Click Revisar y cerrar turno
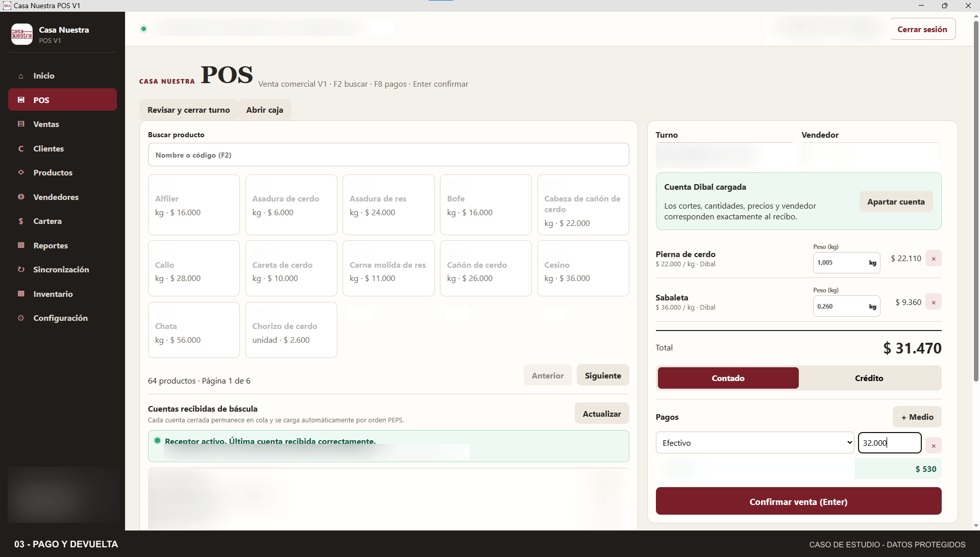This screenshot has width=980, height=557. pos(188,110)
